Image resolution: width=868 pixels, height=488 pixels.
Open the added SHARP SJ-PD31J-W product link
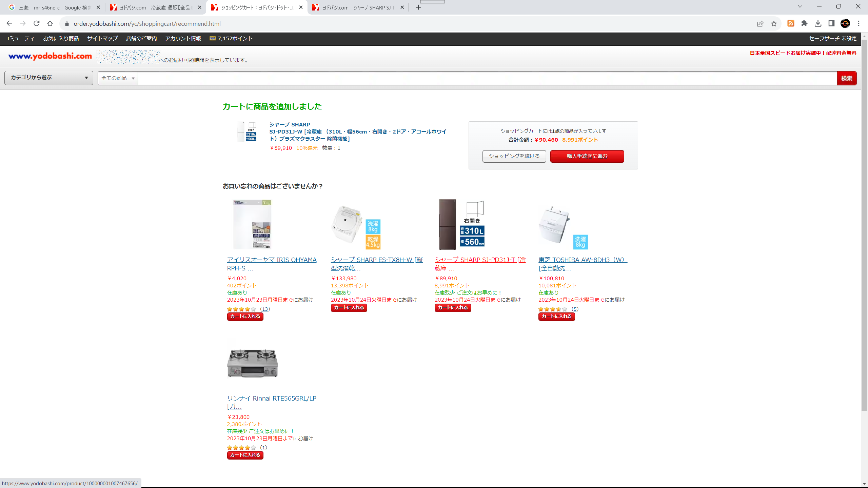pyautogui.click(x=358, y=131)
